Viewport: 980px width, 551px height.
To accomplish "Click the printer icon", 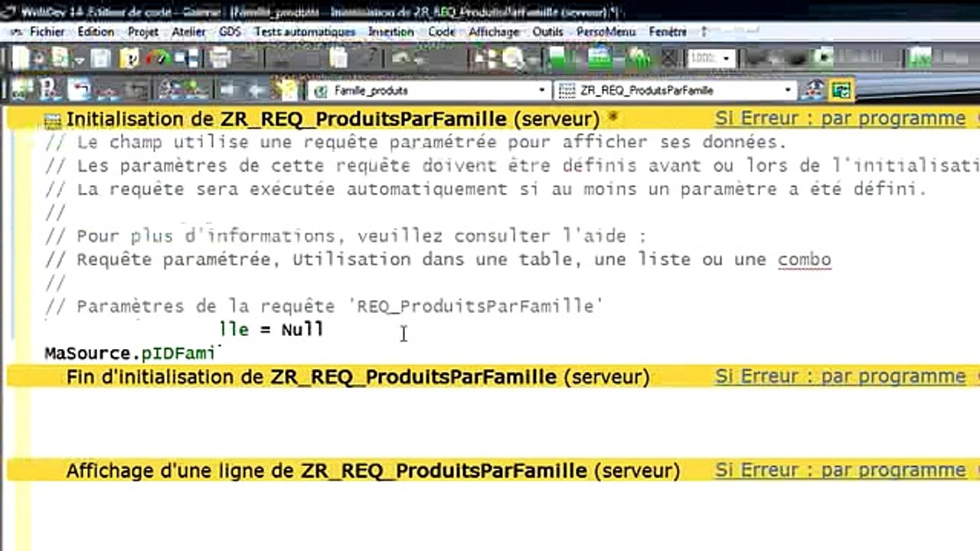I will click(x=220, y=58).
